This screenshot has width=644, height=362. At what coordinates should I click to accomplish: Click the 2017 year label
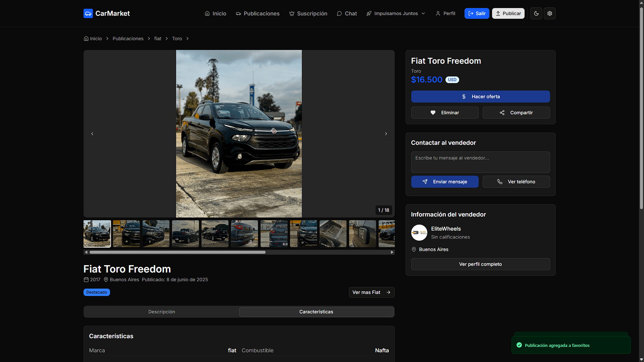(95, 280)
